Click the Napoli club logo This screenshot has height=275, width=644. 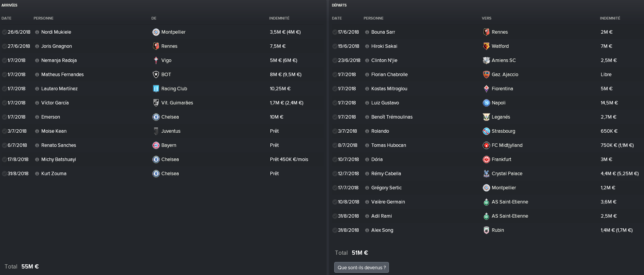(x=486, y=103)
